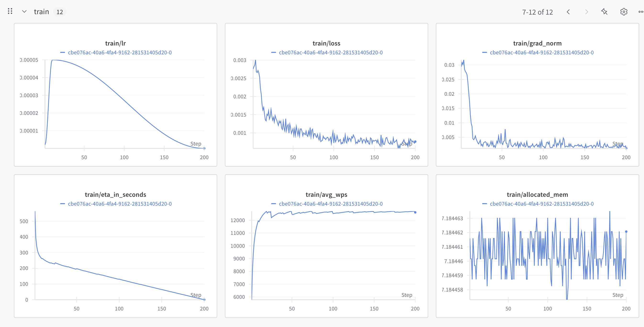644x327 pixels.
Task: Open section settings gear
Action: click(624, 12)
